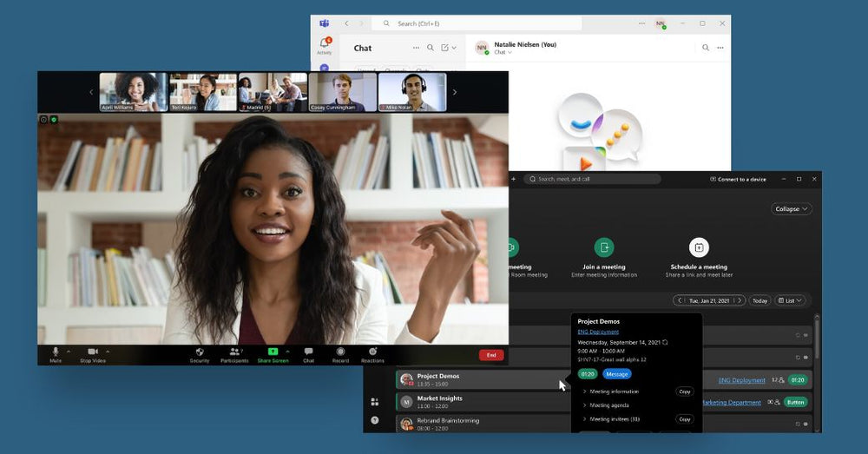Click the Teams search field

pyautogui.click(x=512, y=23)
